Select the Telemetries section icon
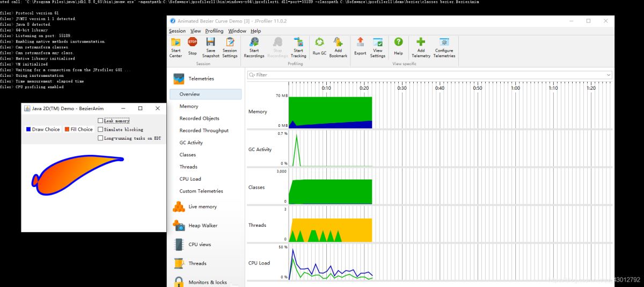Screen dimensions: 644x287 click(x=179, y=78)
